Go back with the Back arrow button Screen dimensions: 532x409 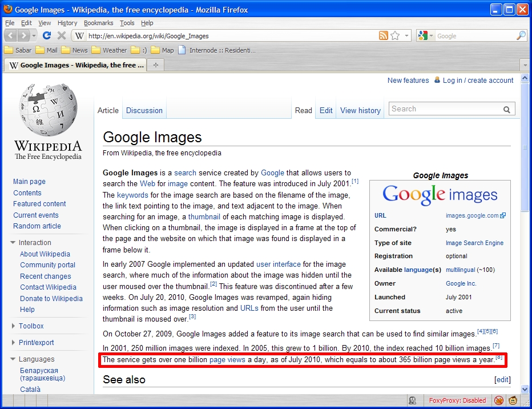click(10, 35)
